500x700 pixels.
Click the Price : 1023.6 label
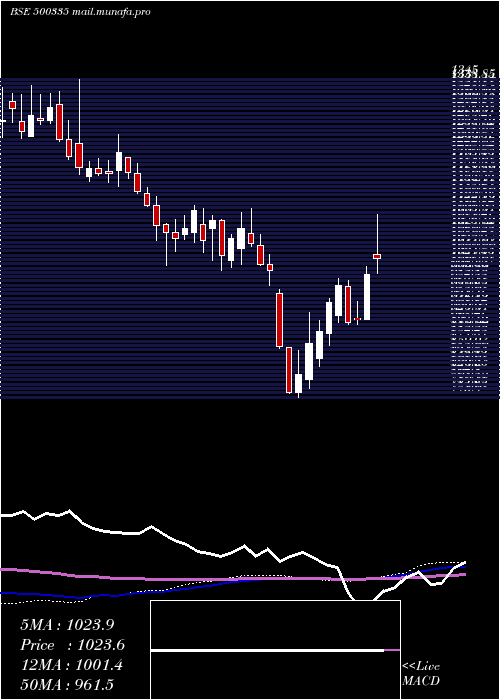[72, 645]
